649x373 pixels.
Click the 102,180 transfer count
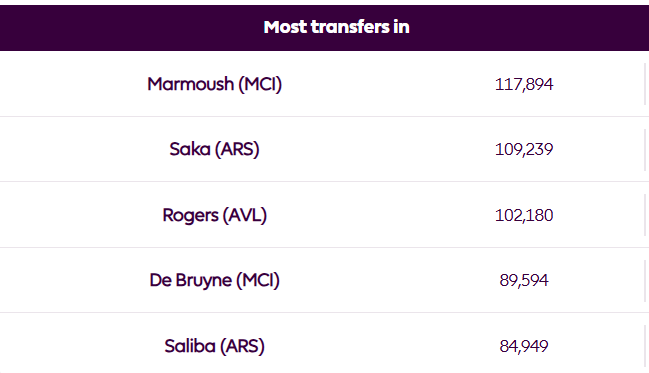[524, 215]
